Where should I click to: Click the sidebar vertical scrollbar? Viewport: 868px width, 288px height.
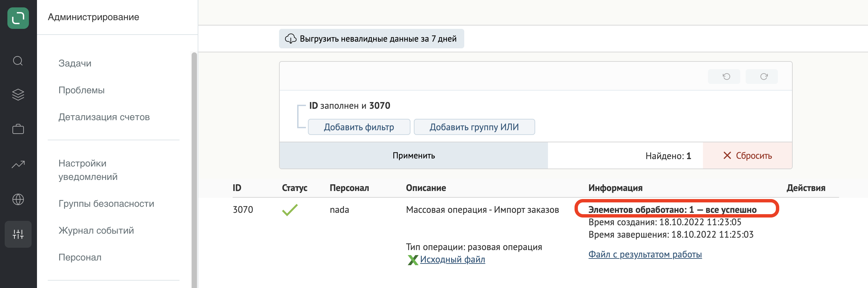194,170
